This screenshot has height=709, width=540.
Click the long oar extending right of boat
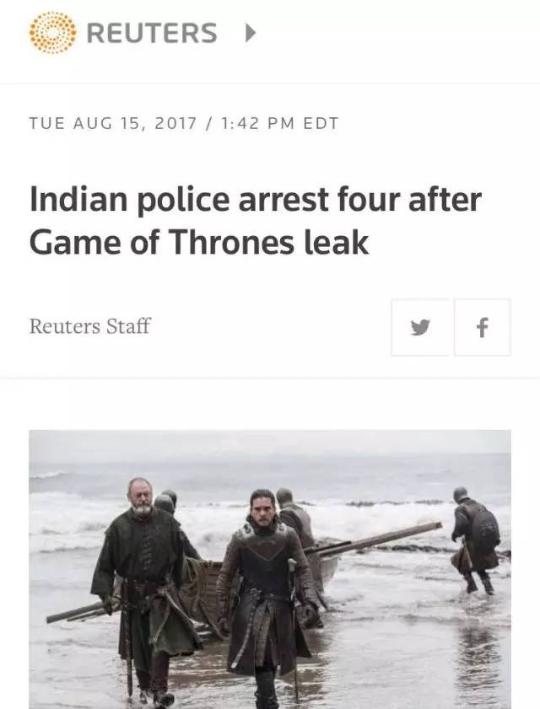(373, 538)
